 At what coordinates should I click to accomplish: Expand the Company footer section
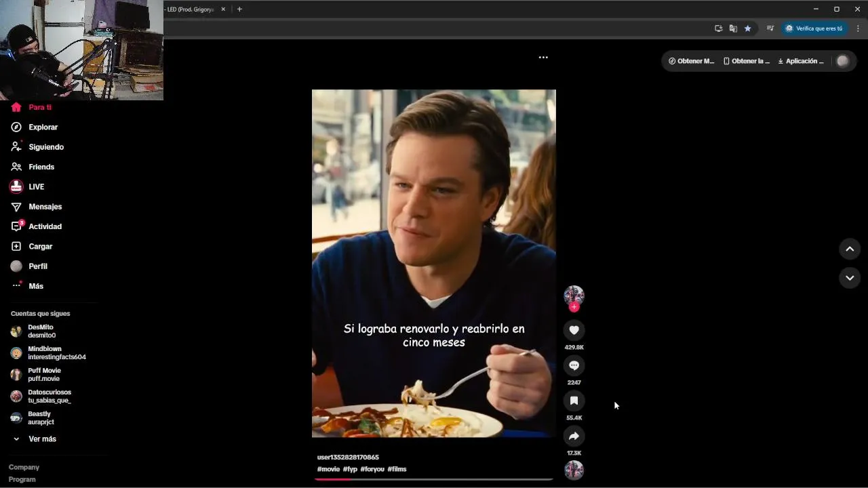(24, 468)
